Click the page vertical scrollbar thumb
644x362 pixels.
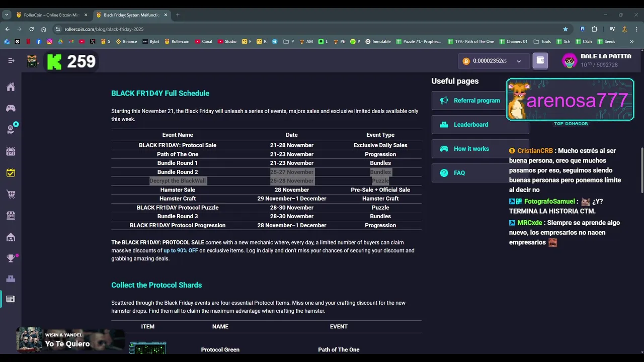pyautogui.click(x=641, y=169)
